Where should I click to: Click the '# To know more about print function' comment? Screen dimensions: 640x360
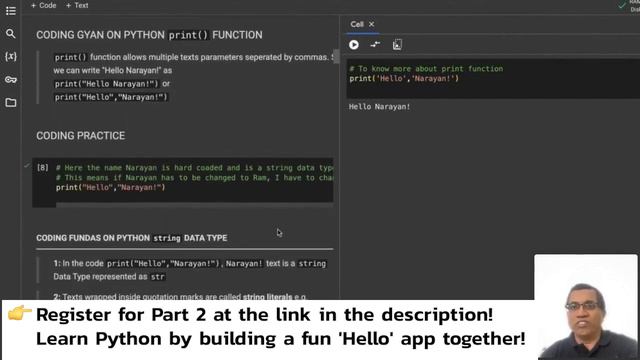(426, 69)
